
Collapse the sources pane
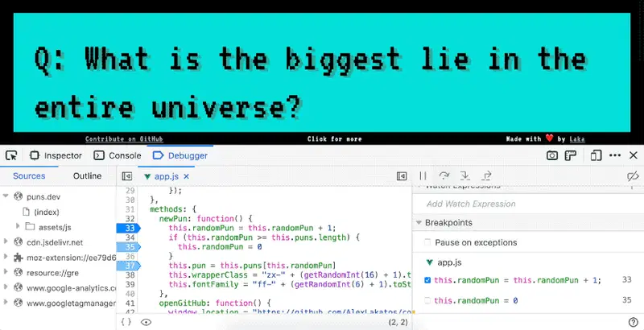[x=126, y=175]
